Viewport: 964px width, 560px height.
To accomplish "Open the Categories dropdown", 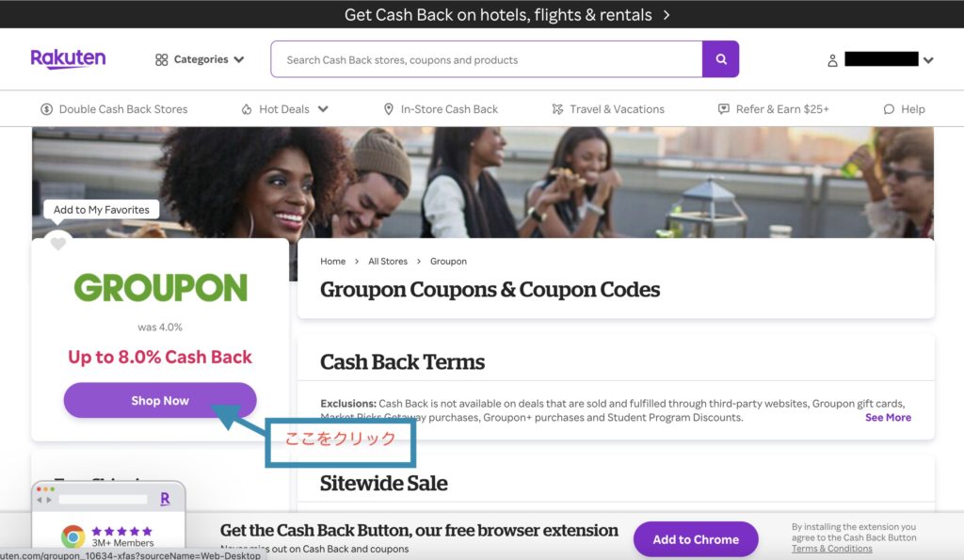I will [x=200, y=59].
